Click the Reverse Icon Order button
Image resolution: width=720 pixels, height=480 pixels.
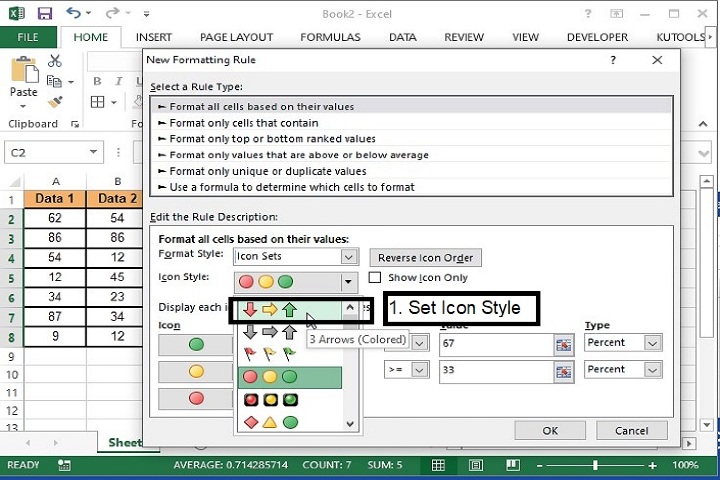click(425, 258)
